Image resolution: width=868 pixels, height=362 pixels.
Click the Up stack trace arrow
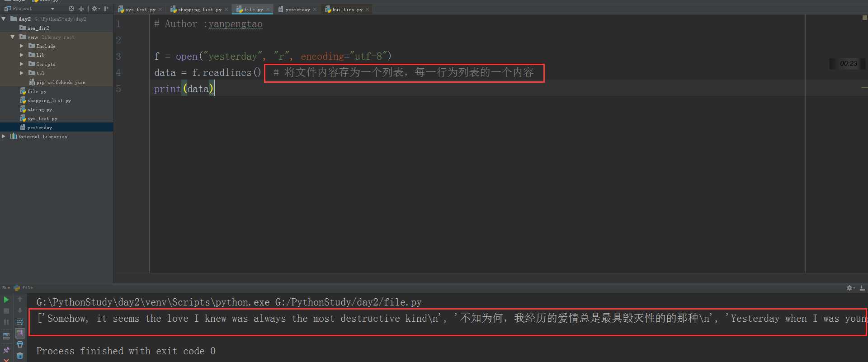click(20, 299)
